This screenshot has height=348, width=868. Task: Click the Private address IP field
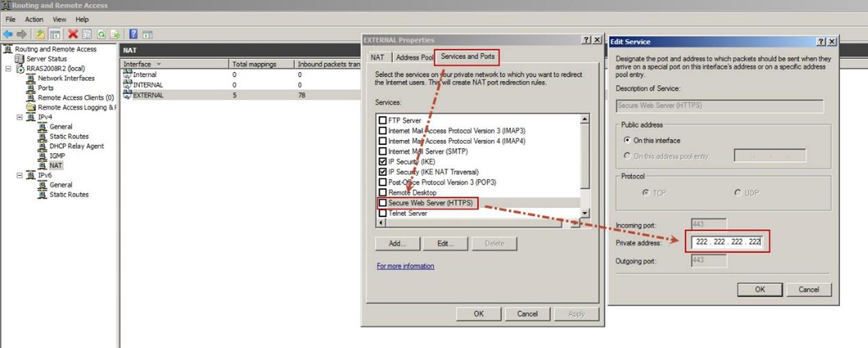pos(727,242)
